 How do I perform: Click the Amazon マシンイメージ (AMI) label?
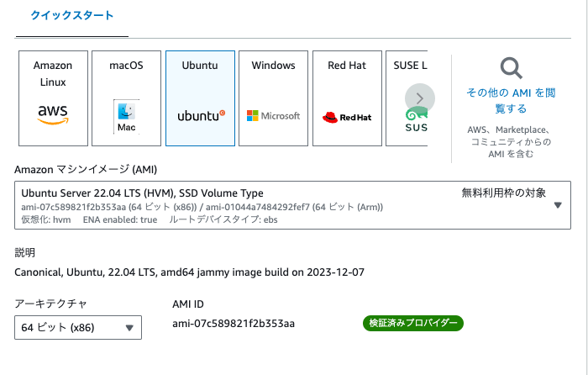(x=86, y=170)
